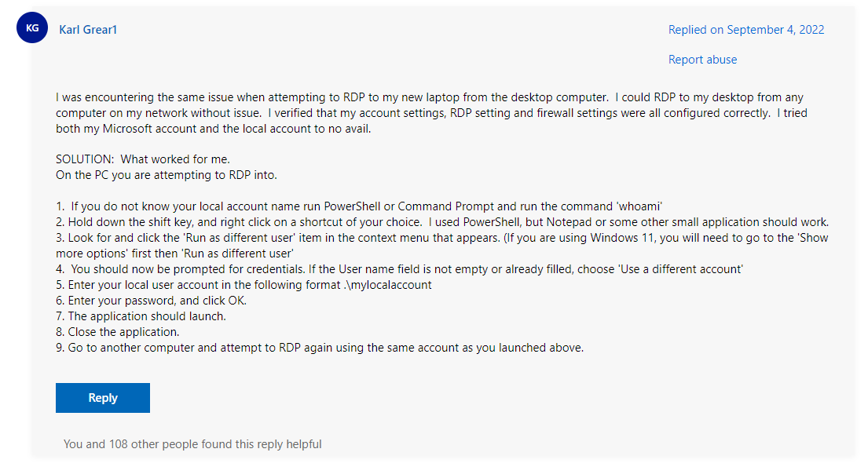Click step 2 about holding the shift key
This screenshot has height=467, width=868.
(x=442, y=222)
